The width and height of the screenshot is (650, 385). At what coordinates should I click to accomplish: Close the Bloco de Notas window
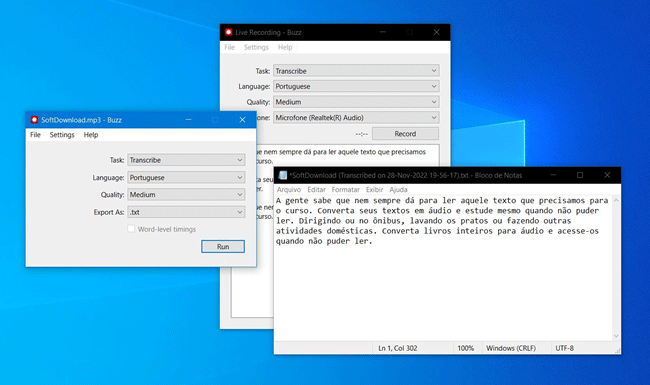[x=607, y=175]
